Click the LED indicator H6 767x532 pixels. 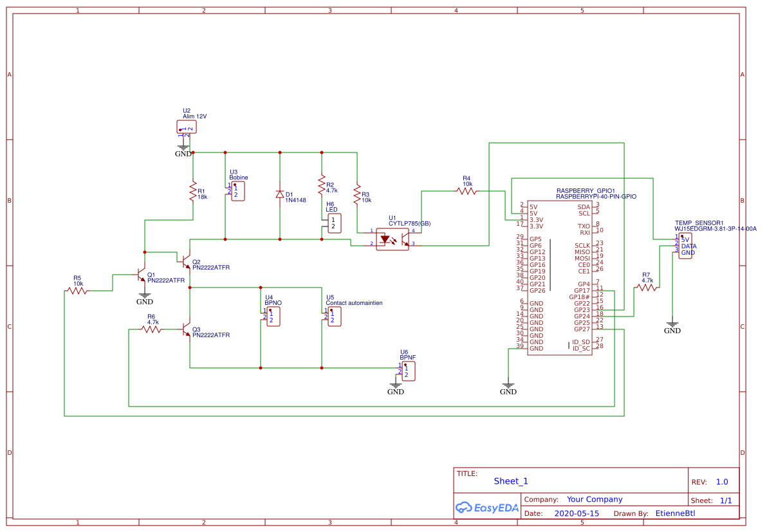(x=334, y=222)
